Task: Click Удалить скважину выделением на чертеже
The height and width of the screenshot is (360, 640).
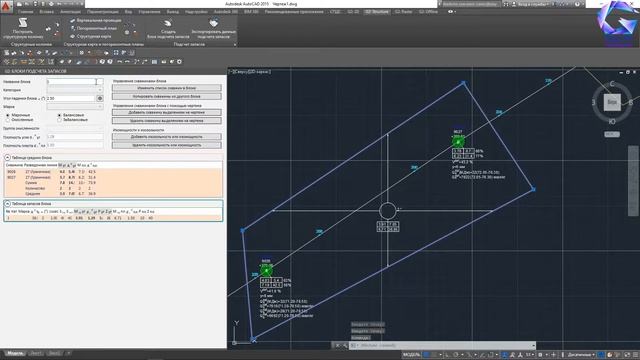Action: click(167, 121)
